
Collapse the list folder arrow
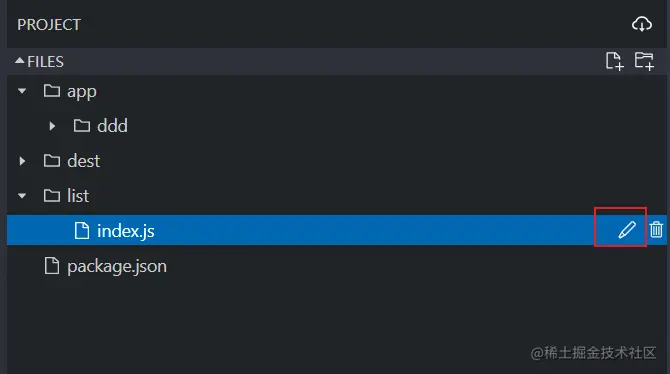click(22, 196)
